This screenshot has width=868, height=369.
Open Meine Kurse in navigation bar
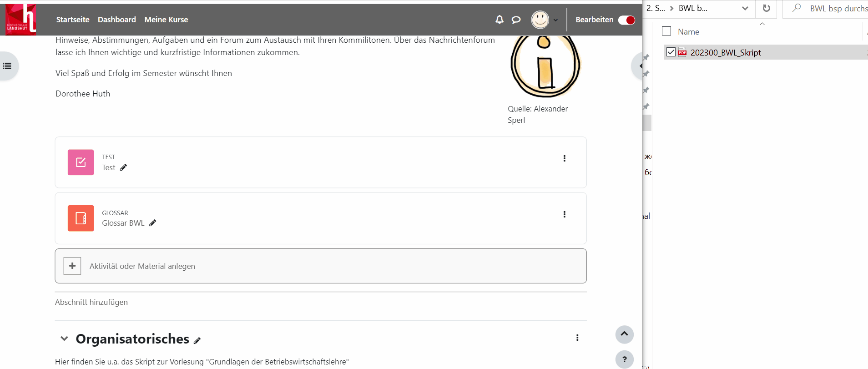[x=166, y=20]
